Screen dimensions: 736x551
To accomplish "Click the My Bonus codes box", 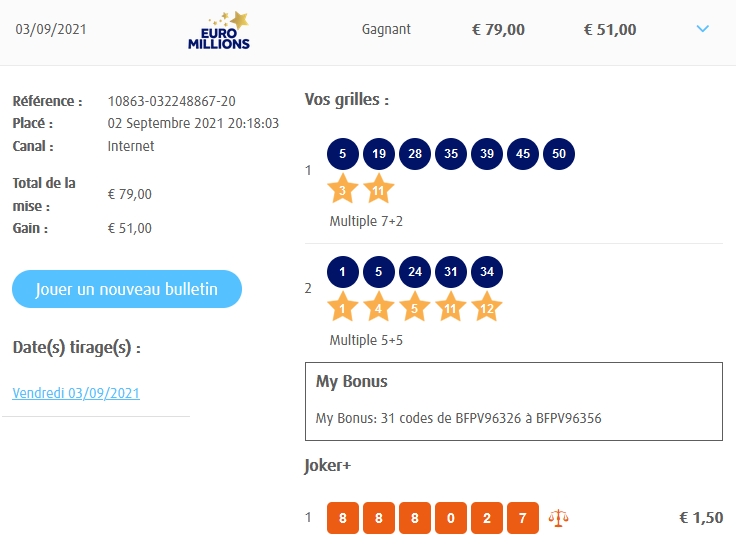I will pyautogui.click(x=513, y=401).
